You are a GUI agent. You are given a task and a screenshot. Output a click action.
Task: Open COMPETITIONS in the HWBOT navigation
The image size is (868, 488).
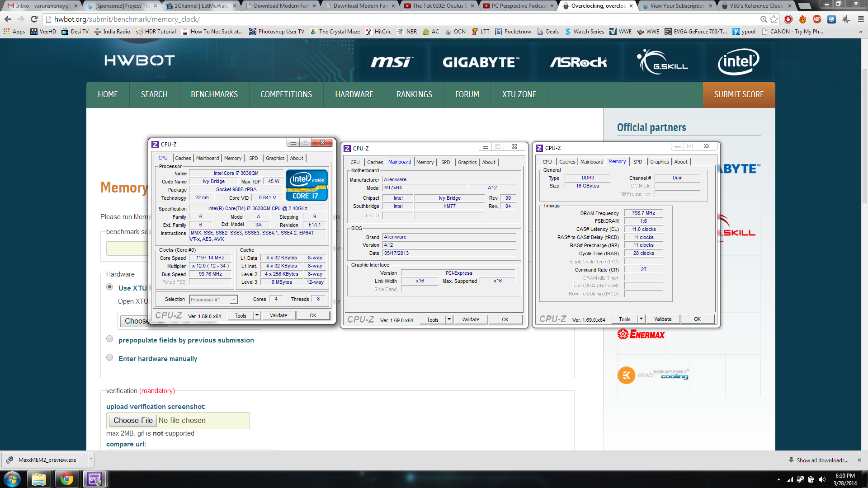coord(286,94)
